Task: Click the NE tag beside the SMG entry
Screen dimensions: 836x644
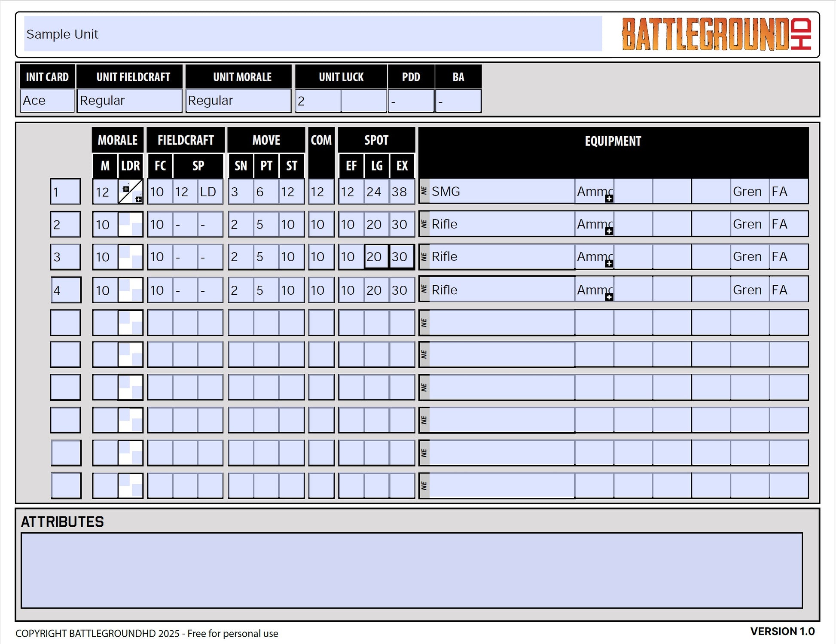Action: (x=424, y=191)
